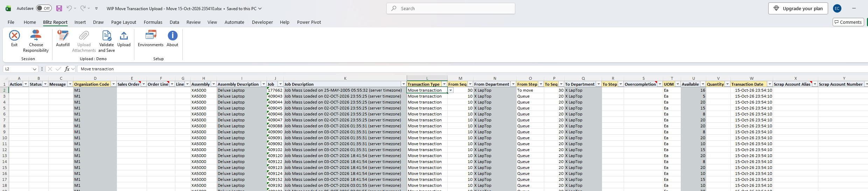Open the Insert tab

coord(80,22)
